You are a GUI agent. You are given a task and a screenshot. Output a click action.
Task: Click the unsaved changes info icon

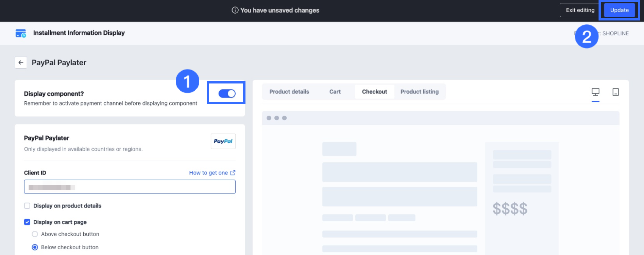click(235, 10)
